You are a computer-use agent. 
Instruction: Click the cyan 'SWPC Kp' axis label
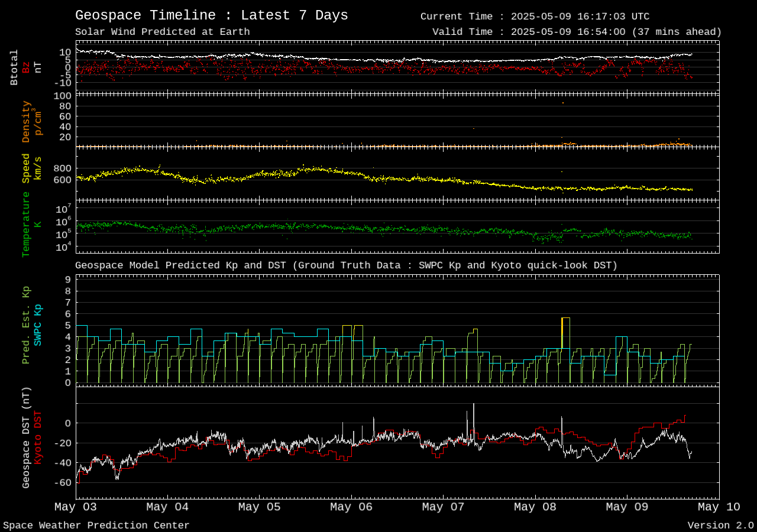(38, 325)
